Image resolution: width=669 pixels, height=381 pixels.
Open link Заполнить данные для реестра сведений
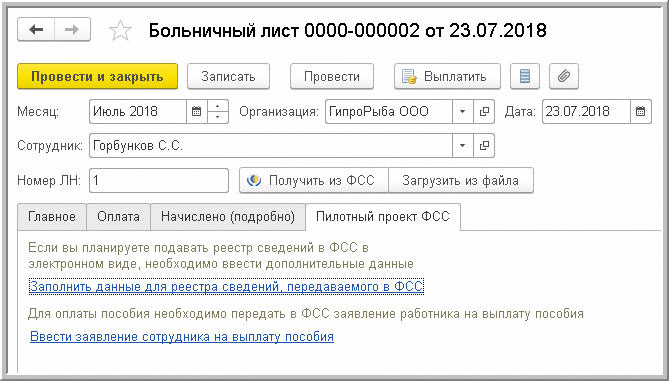pos(227,286)
